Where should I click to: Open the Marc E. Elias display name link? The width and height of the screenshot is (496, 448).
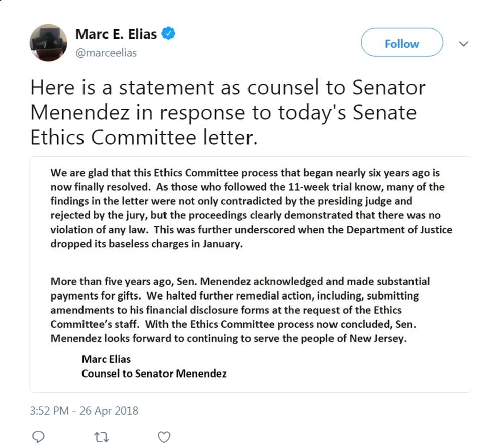116,35
